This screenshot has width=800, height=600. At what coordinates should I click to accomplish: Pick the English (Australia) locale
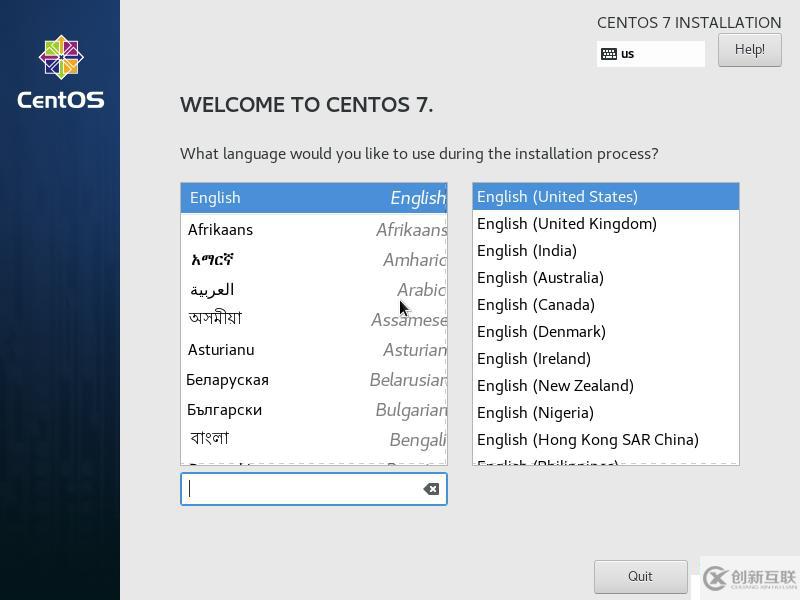point(605,278)
